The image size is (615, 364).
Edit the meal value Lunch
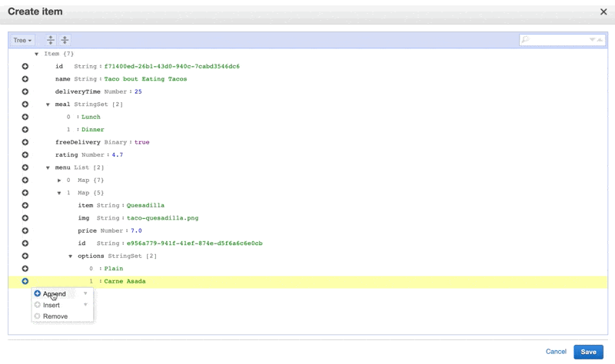click(x=91, y=117)
